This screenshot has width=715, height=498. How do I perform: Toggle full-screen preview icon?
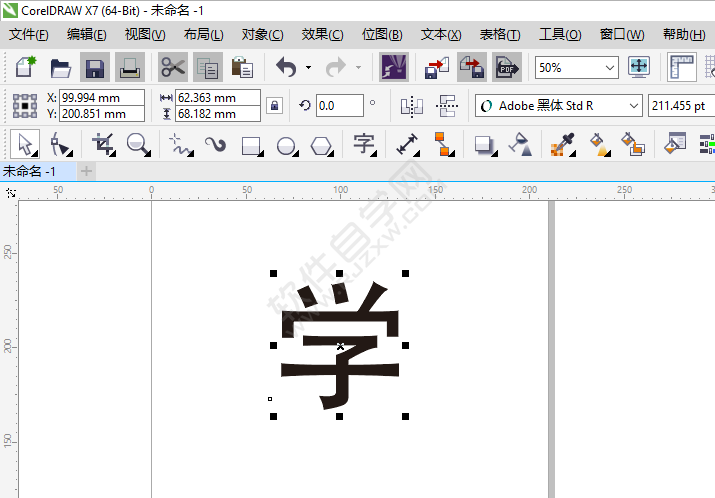(638, 67)
